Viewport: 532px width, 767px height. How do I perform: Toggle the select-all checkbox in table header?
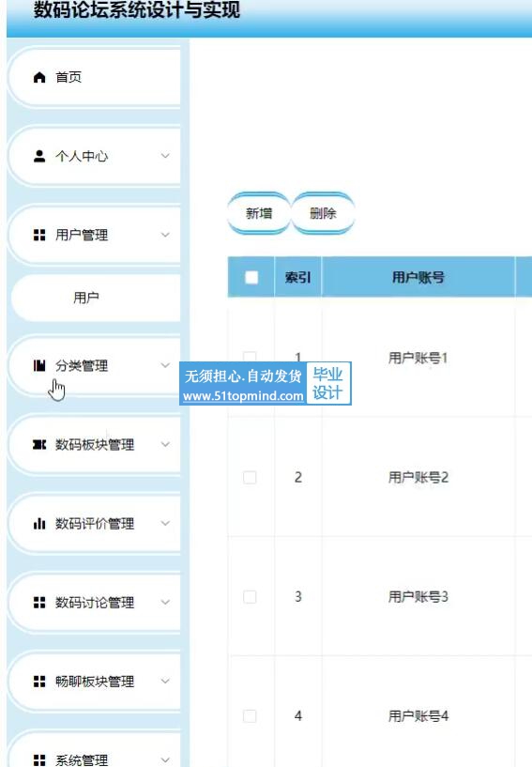pos(251,277)
